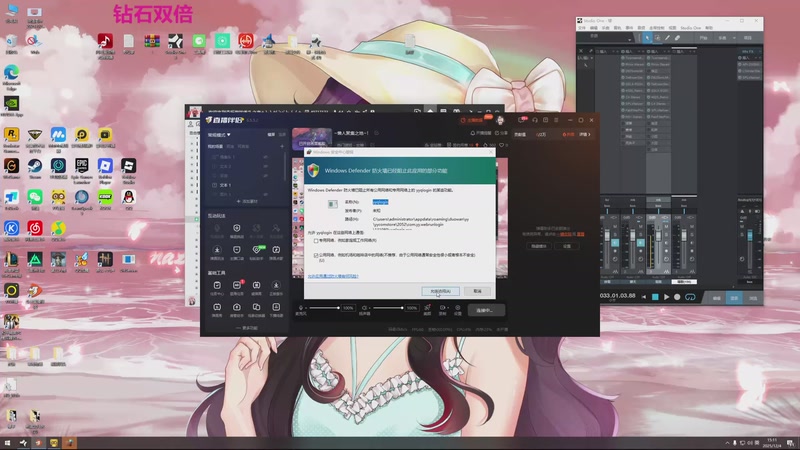Click the user avatar in live companion
The height and width of the screenshot is (450, 800).
(500, 120)
